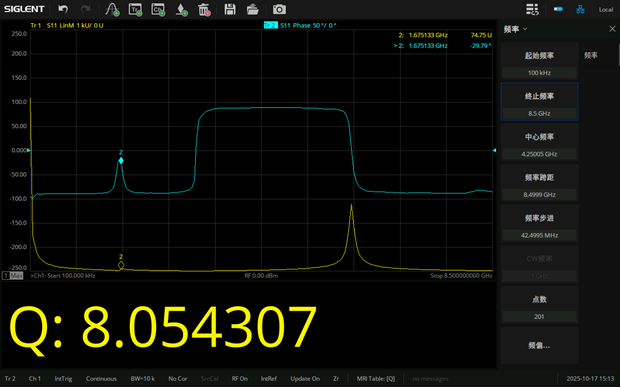621x388 pixels.
Task: Open the 频偏... submenu button
Action: [539, 346]
